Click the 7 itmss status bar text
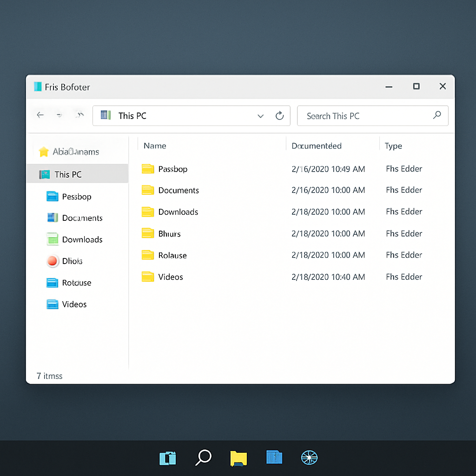 point(49,376)
